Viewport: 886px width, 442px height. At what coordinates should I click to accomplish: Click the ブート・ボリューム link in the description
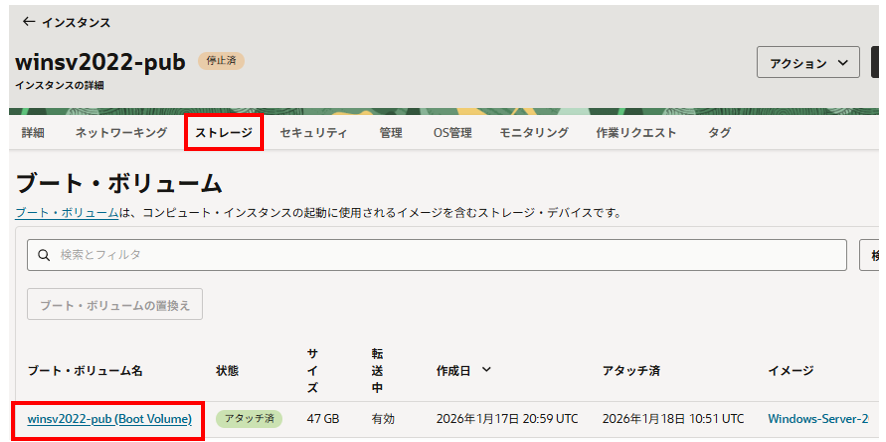(x=66, y=213)
